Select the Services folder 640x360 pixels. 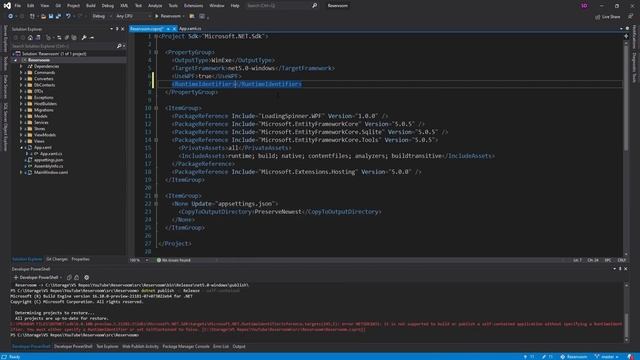click(x=41, y=122)
